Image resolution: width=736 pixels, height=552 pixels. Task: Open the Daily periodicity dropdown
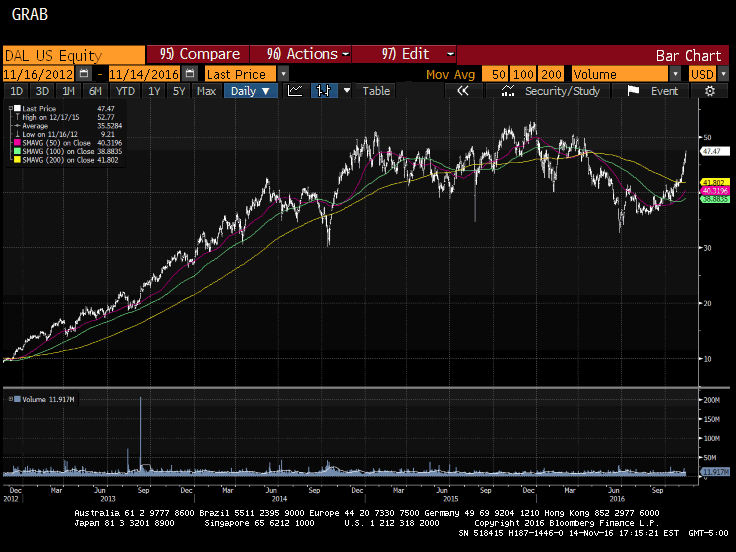(251, 91)
